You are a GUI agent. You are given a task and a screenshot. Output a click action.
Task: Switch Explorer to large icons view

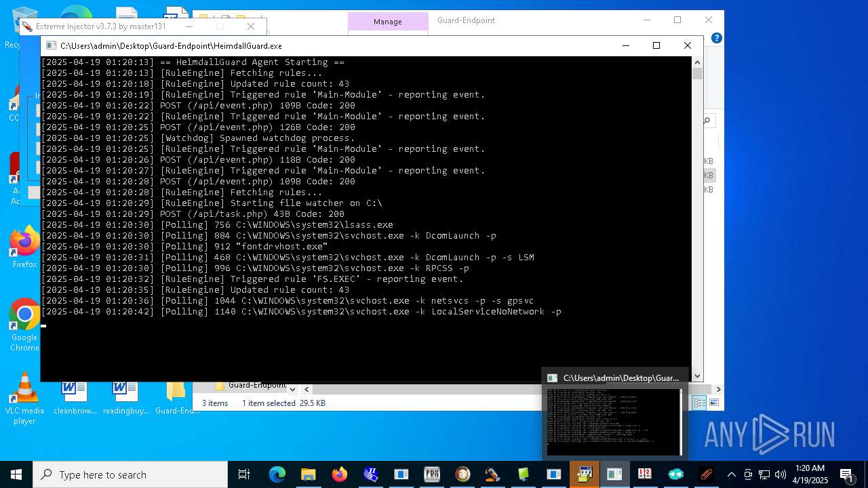click(x=713, y=403)
